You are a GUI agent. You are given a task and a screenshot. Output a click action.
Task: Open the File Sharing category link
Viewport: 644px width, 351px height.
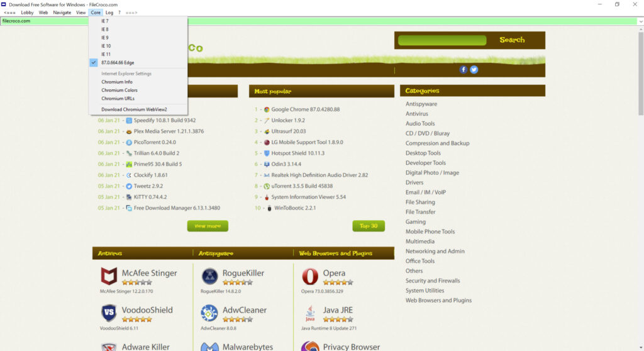point(420,202)
